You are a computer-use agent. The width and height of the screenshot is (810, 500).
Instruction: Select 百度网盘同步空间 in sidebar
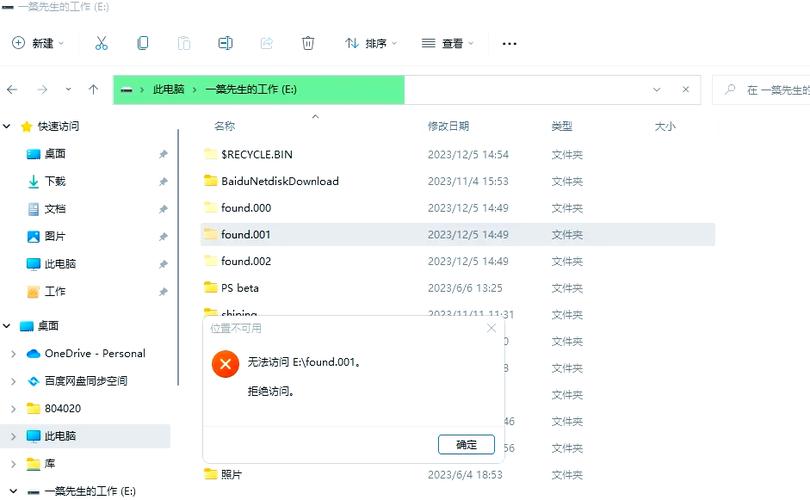tap(86, 381)
